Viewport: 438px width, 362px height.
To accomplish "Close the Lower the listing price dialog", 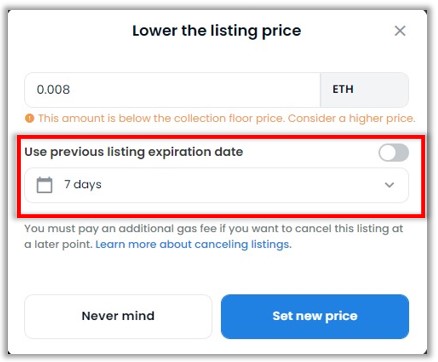I will pos(400,31).
